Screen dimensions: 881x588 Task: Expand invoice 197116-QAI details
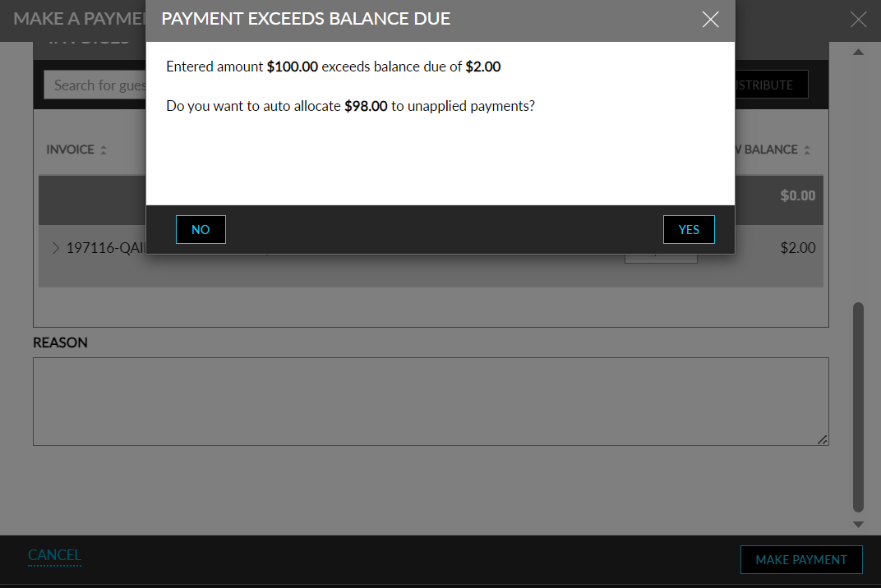[x=54, y=247]
